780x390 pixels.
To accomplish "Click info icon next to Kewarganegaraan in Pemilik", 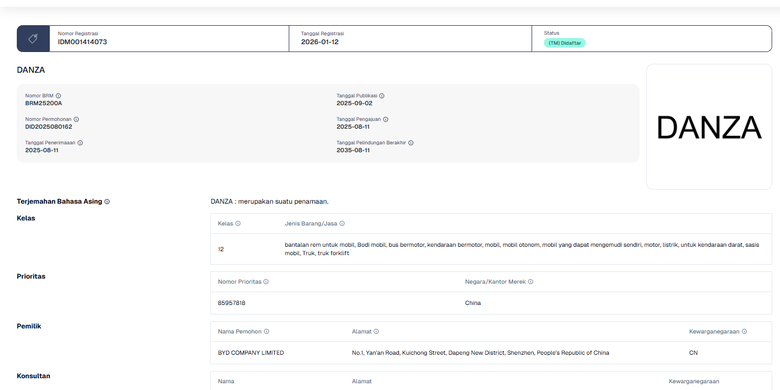I will [744, 331].
